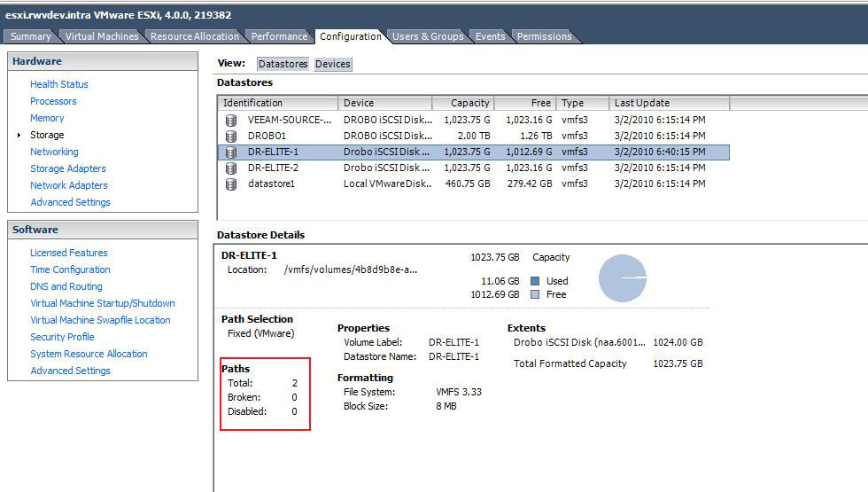The height and width of the screenshot is (492, 868).
Task: Sort datastores by Type column
Action: tap(583, 103)
